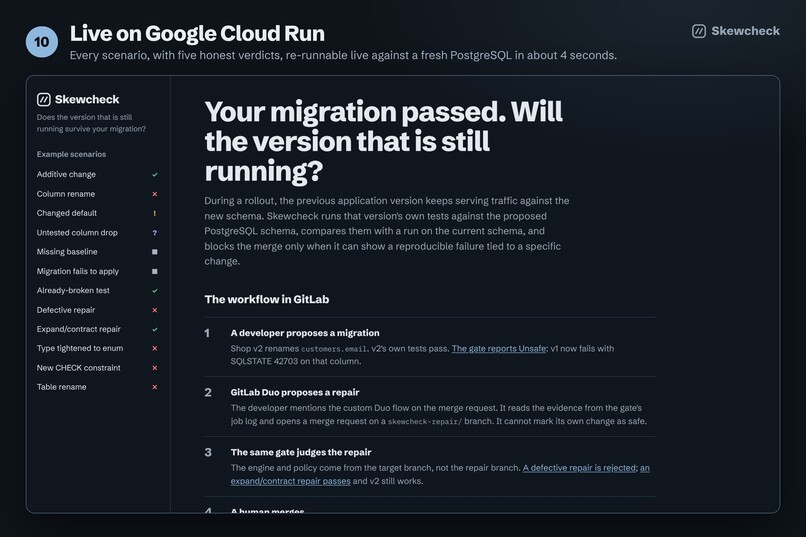This screenshot has height=537, width=806.
Task: Click red cross beside Defective repair
Action: [x=154, y=310]
